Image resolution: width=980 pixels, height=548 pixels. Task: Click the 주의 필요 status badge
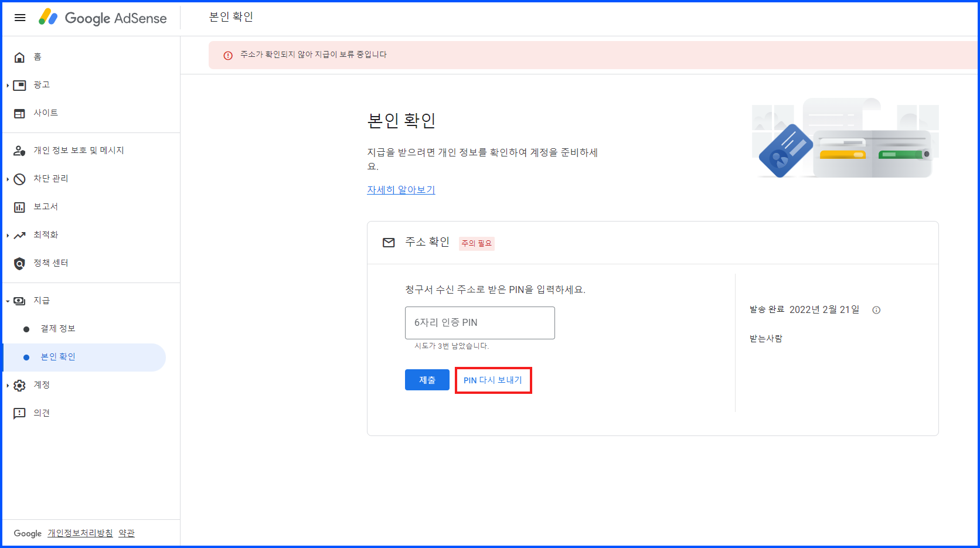coord(477,243)
